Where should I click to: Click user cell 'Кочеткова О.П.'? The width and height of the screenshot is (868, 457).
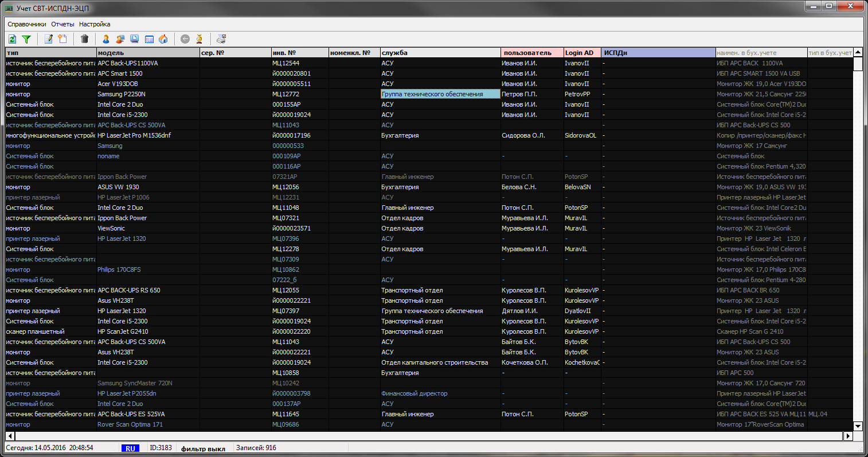pyautogui.click(x=532, y=362)
